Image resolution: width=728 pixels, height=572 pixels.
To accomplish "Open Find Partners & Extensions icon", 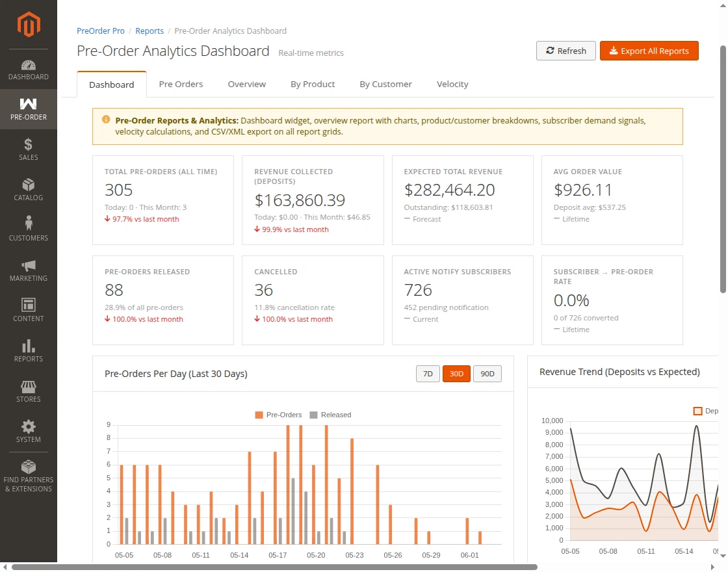I will coord(29,467).
